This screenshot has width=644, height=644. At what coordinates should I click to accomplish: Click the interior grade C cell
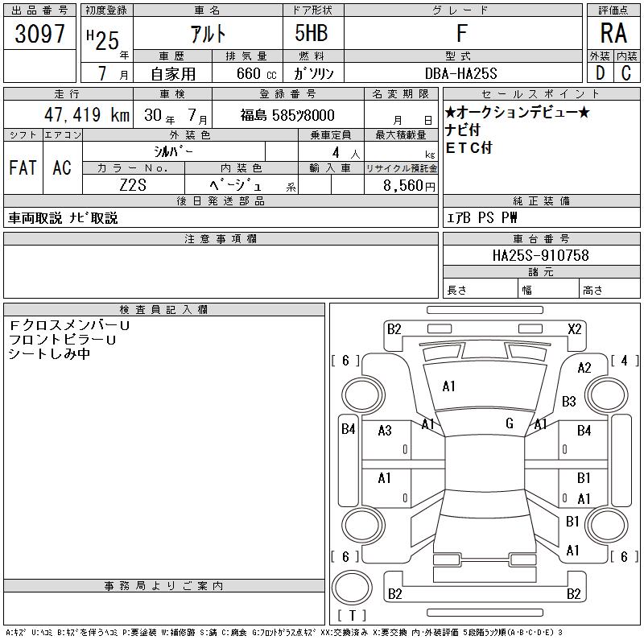click(x=625, y=72)
